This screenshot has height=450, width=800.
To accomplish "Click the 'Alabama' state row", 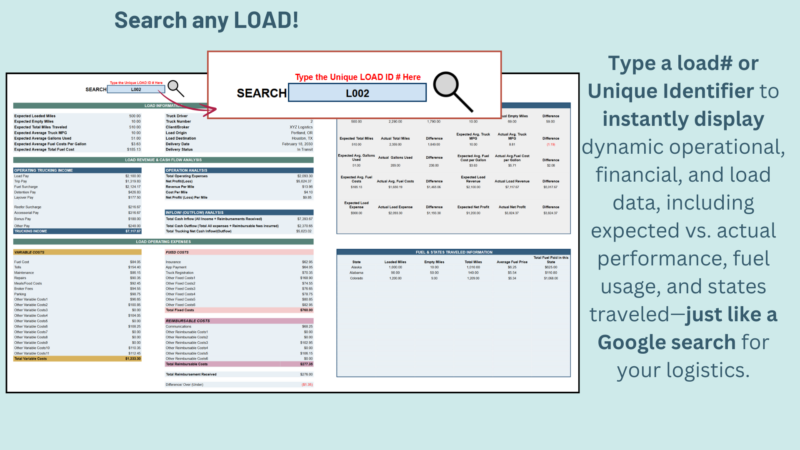I will [454, 273].
